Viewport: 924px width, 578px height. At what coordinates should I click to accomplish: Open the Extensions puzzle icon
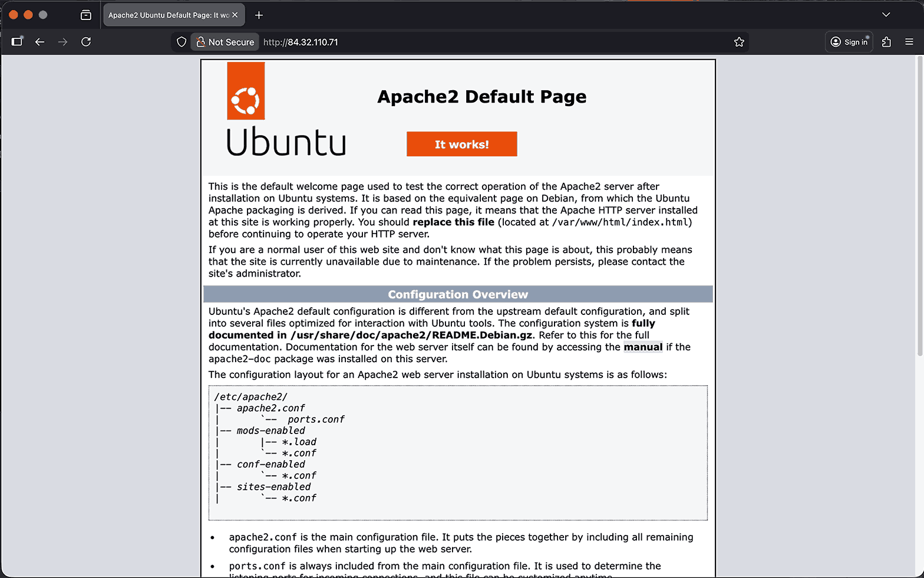coord(886,42)
